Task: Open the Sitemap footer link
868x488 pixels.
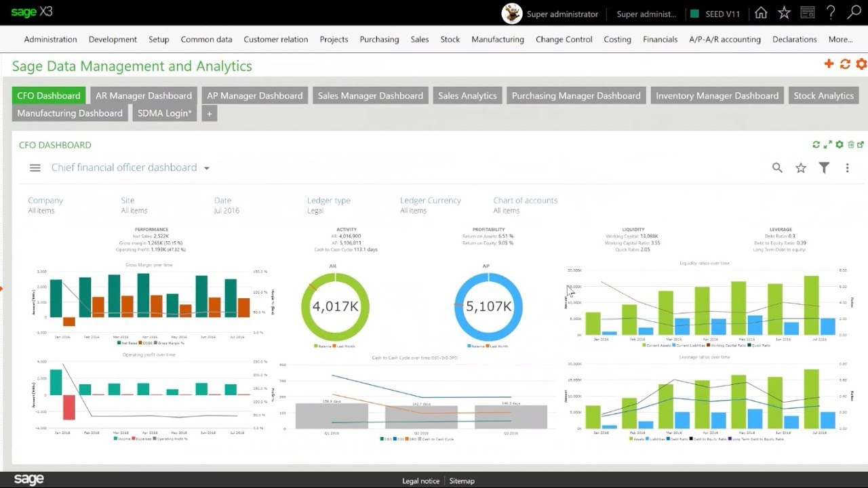Action: [462, 481]
